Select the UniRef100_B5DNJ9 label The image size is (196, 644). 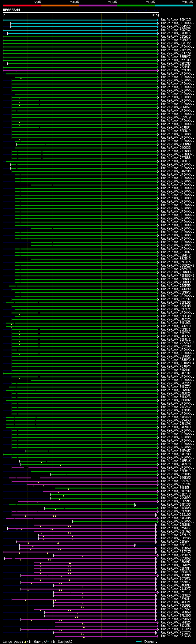tap(176, 131)
